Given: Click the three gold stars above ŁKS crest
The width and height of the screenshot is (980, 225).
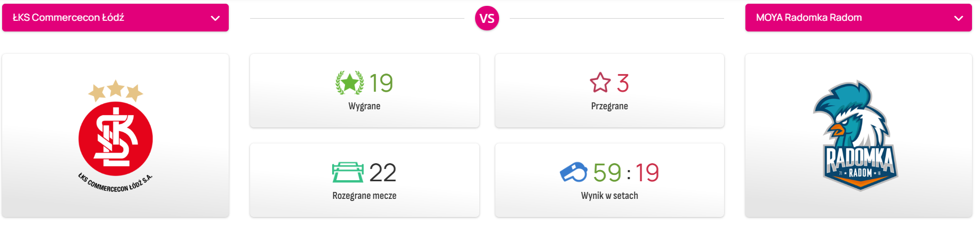Looking at the screenshot, I should (116, 91).
